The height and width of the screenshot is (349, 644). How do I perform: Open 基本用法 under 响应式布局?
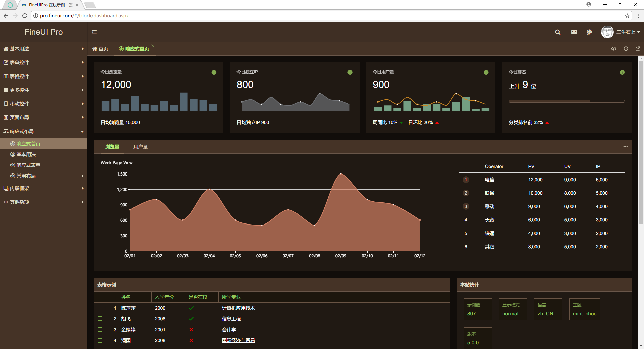point(44,154)
